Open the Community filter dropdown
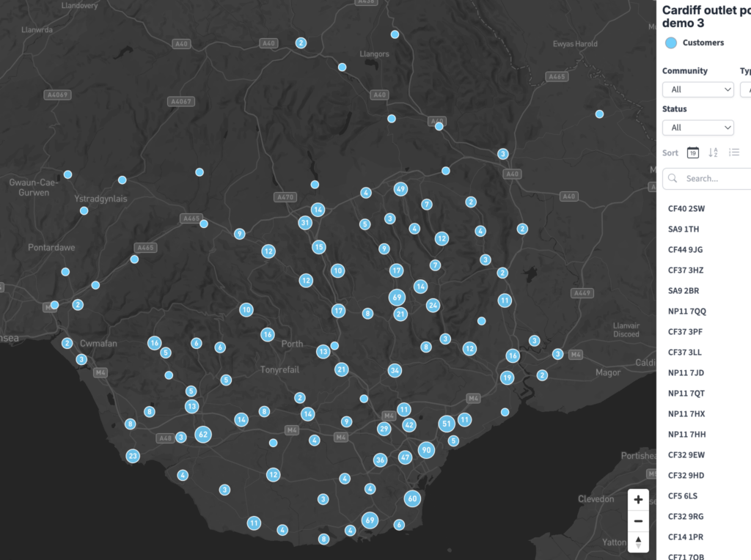Image resolution: width=751 pixels, height=560 pixels. pos(697,89)
